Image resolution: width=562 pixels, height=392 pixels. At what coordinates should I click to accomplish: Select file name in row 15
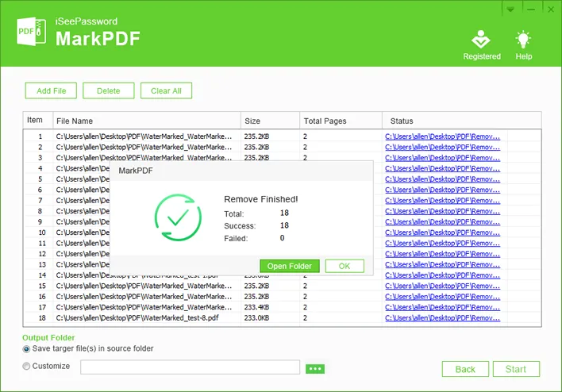coord(144,286)
